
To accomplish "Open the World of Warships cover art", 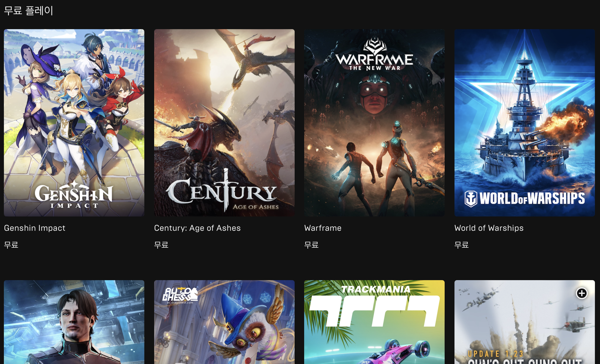I will 525,123.
